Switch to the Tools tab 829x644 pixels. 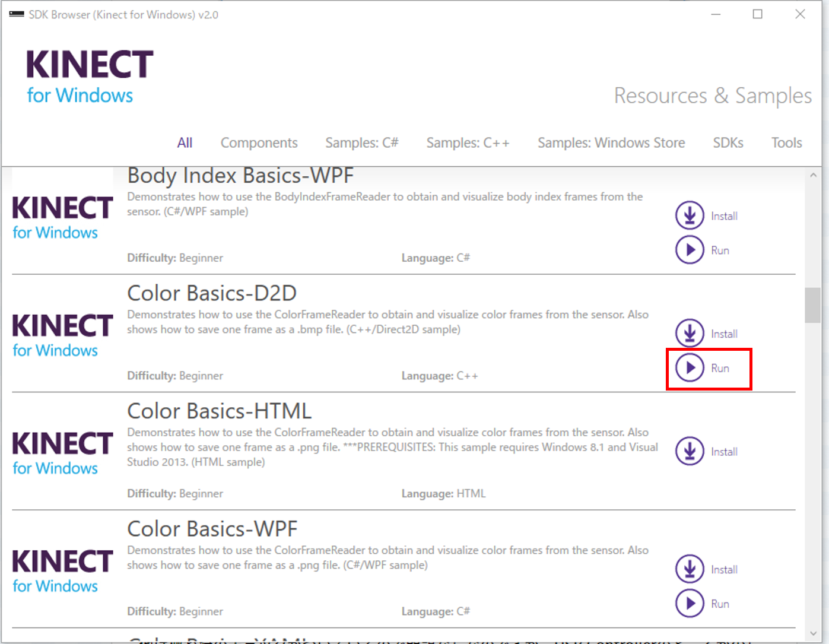(786, 143)
